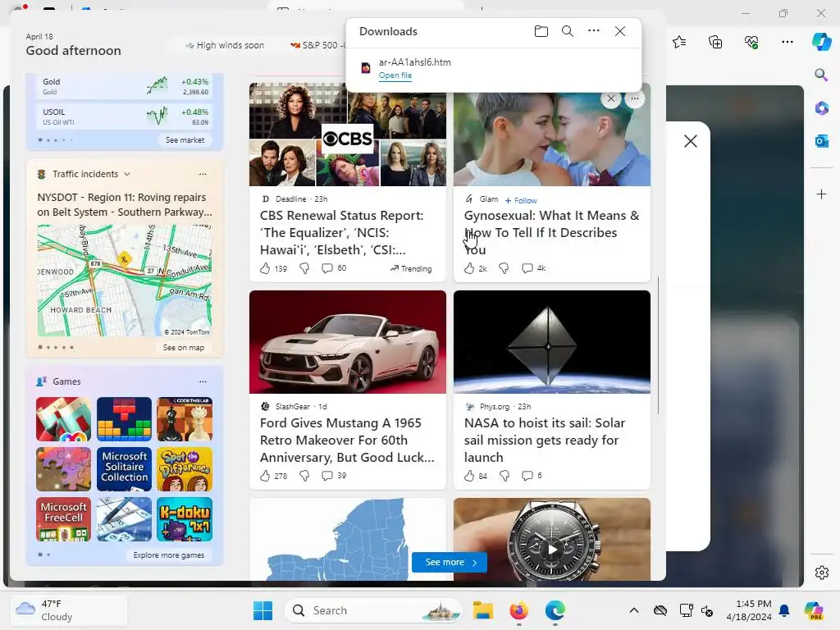Image resolution: width=840 pixels, height=630 pixels.
Task: Click See market button
Action: coord(185,139)
